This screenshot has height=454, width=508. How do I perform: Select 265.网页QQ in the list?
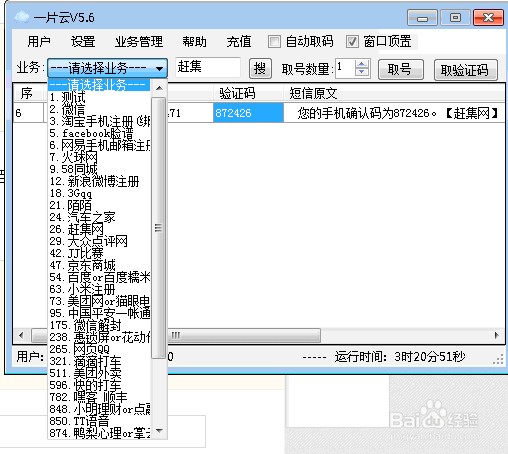[99, 349]
